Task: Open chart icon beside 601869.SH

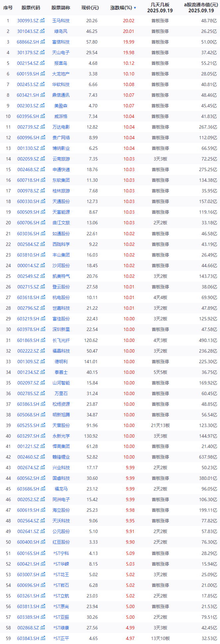Action: [x=43, y=340]
